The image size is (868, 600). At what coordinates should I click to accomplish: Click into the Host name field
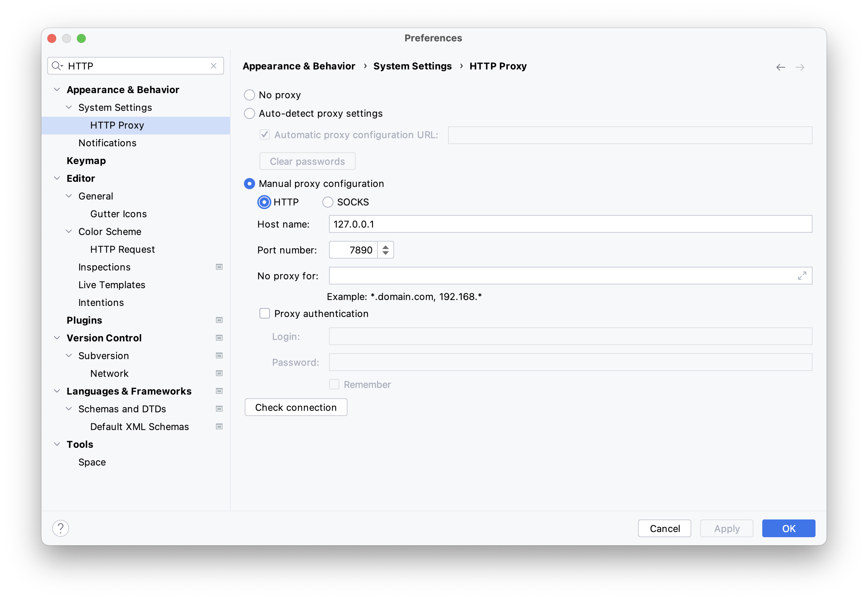click(x=570, y=224)
